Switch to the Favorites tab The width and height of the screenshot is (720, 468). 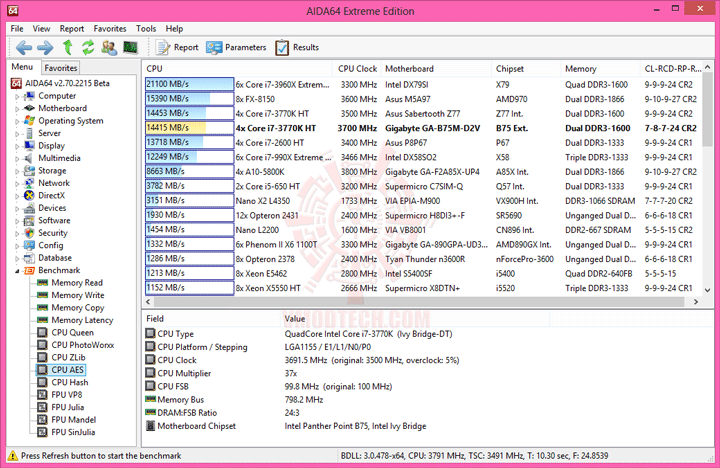tap(61, 68)
